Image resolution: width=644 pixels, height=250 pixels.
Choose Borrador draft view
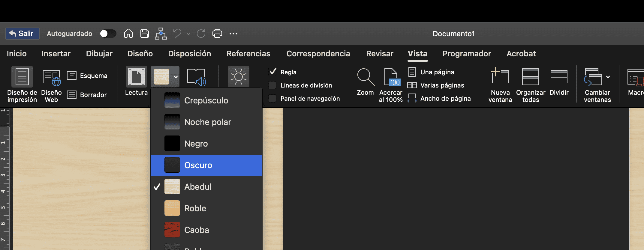(87, 95)
